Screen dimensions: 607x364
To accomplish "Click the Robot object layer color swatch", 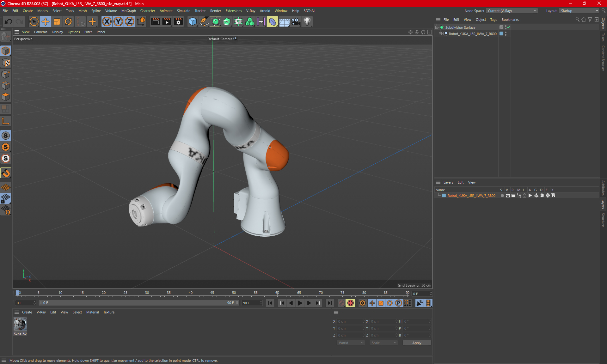I will (x=501, y=34).
